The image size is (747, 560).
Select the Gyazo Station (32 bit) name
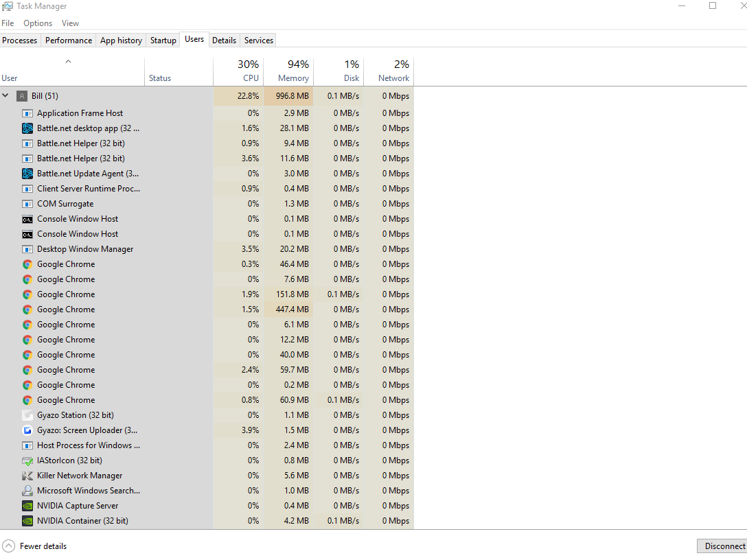[76, 415]
